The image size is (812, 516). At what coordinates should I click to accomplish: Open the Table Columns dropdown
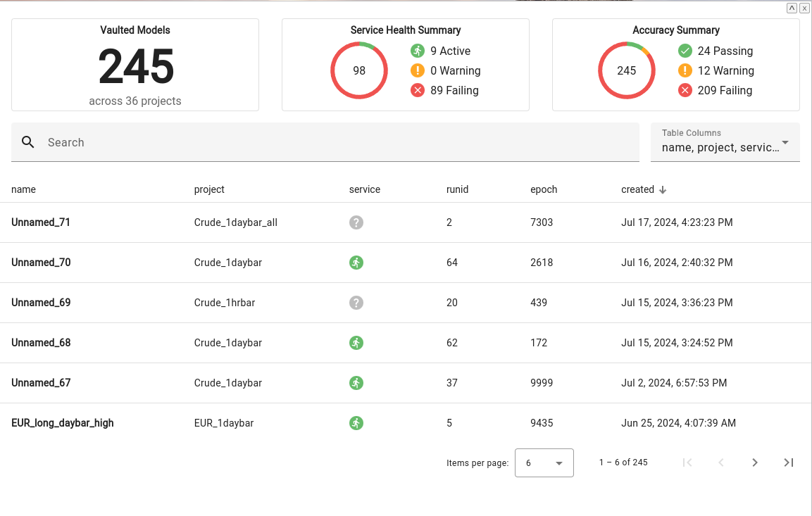coord(725,142)
